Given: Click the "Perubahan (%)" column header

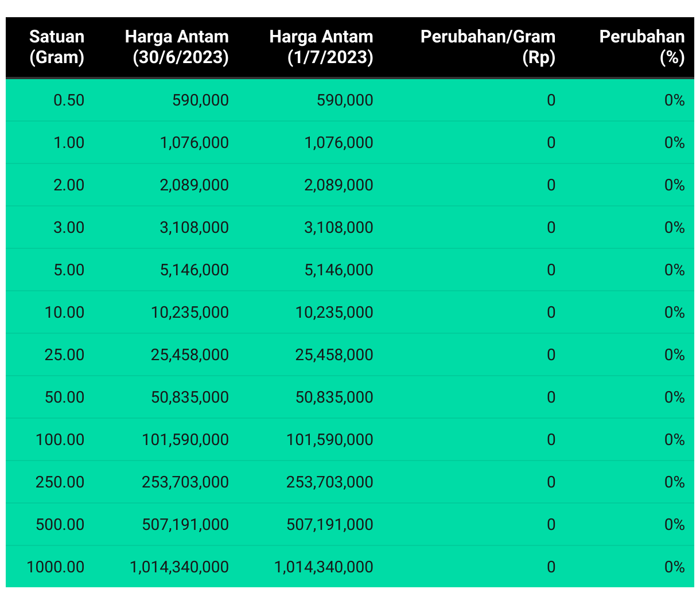Looking at the screenshot, I should point(642,47).
